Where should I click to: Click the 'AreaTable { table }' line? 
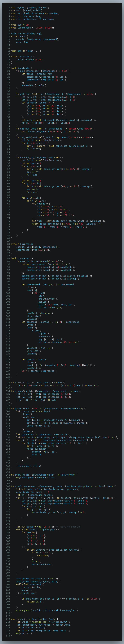point(34,85)
